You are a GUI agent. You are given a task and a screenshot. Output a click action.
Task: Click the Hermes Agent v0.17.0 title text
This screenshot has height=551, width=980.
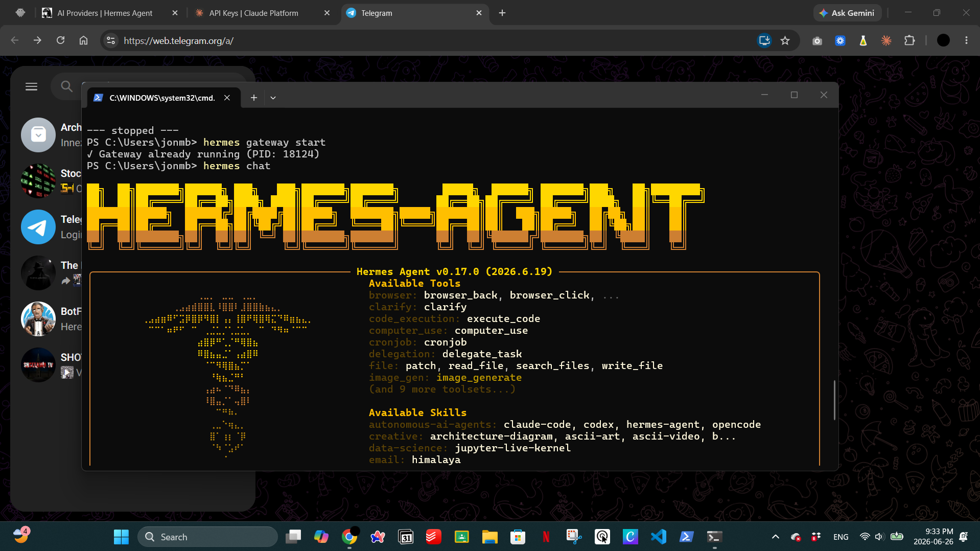[x=454, y=272]
